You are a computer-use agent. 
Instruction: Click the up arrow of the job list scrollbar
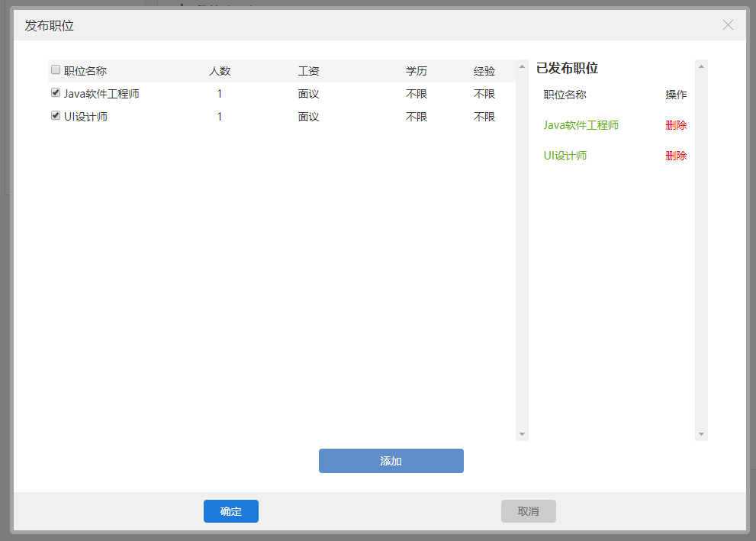click(x=523, y=66)
